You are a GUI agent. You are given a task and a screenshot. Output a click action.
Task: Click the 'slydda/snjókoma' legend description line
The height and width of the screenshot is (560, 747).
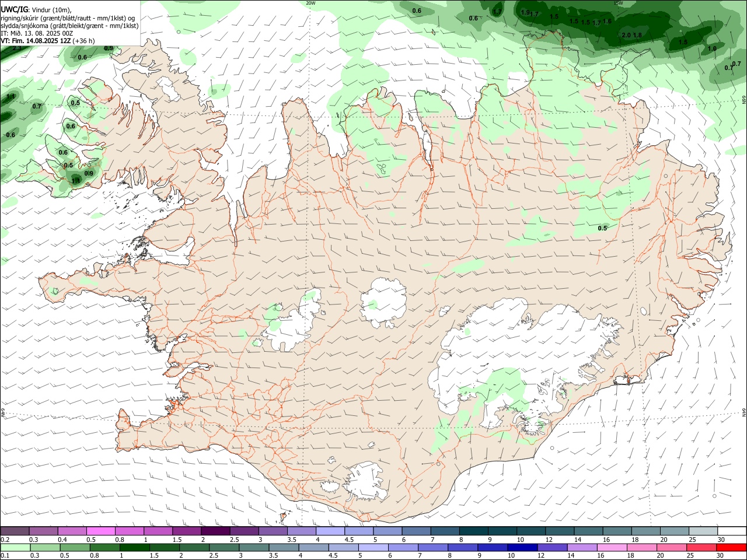pyautogui.click(x=69, y=26)
